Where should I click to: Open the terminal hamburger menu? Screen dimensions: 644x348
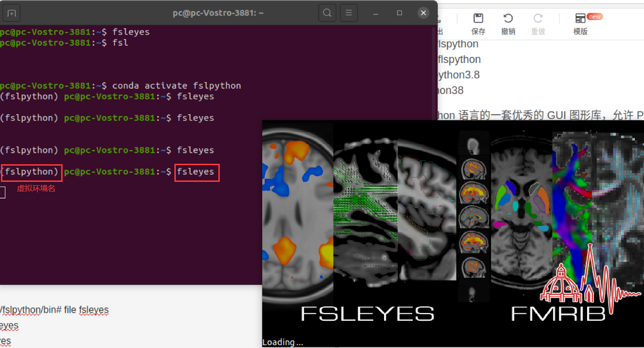(x=350, y=13)
